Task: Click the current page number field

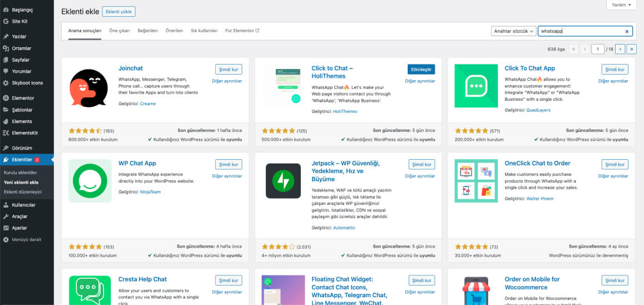Action: point(598,49)
